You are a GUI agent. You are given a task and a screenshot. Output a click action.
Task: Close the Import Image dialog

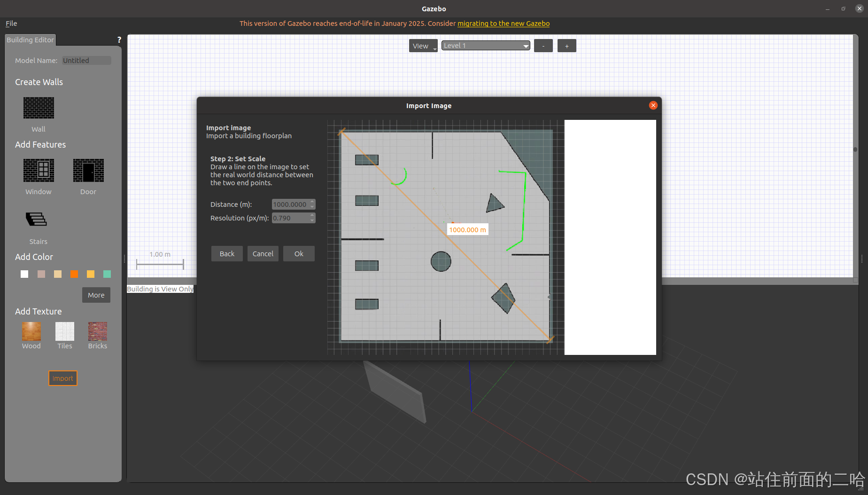(653, 105)
